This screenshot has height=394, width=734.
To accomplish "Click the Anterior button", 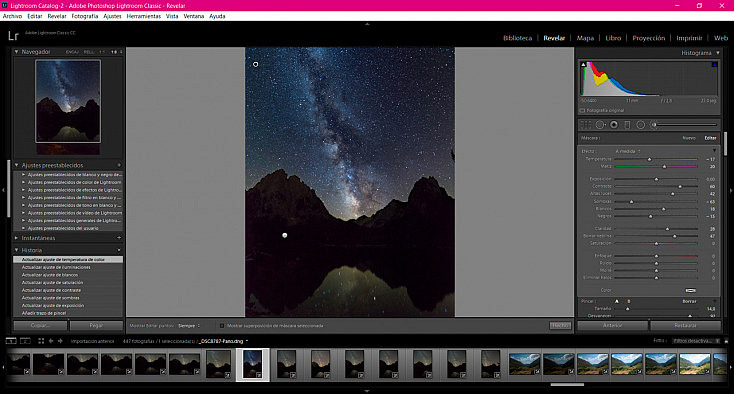I will [x=612, y=325].
